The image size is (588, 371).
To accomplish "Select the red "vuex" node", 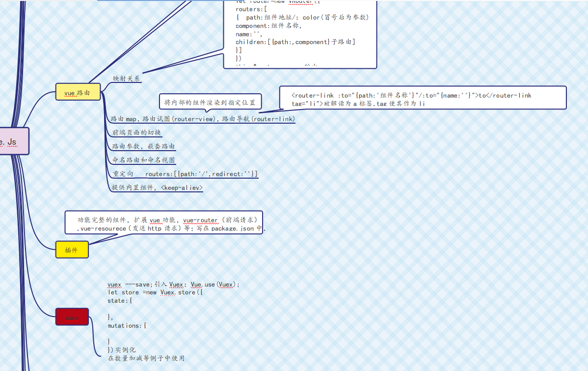I will (x=72, y=317).
